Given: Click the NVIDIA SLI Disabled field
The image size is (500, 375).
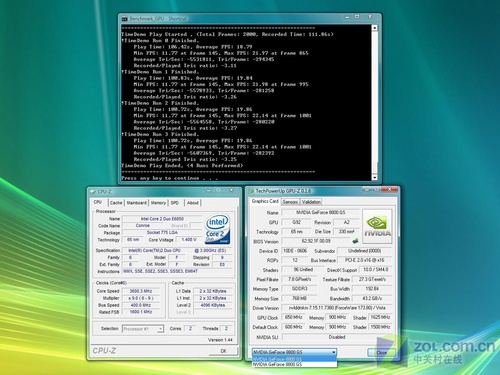Looking at the screenshot, I should click(x=337, y=337).
